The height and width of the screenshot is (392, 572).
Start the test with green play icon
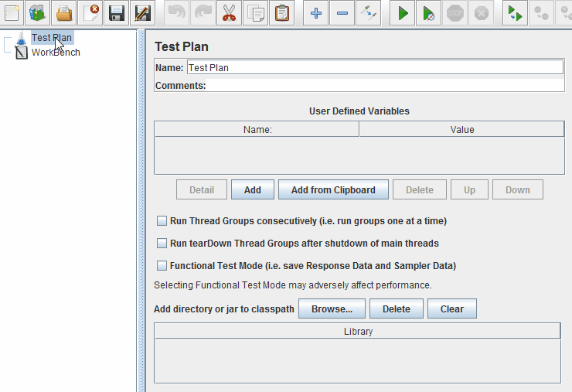point(403,13)
